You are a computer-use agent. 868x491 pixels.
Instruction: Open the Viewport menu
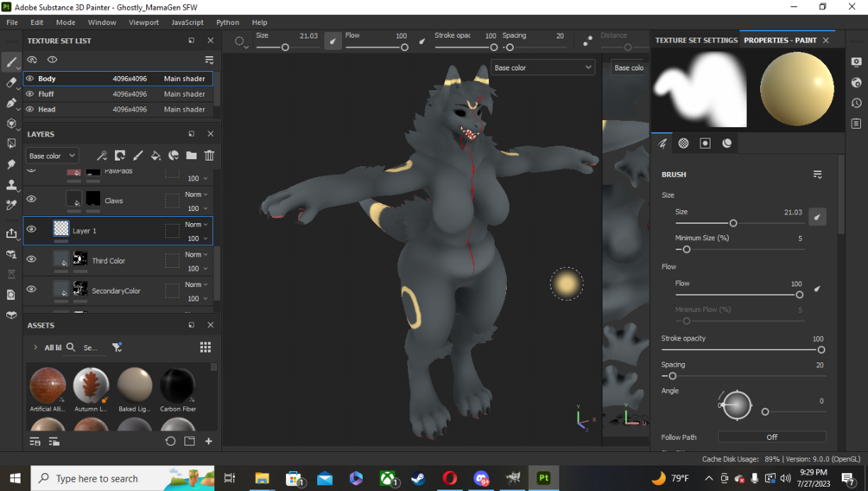pyautogui.click(x=143, y=22)
